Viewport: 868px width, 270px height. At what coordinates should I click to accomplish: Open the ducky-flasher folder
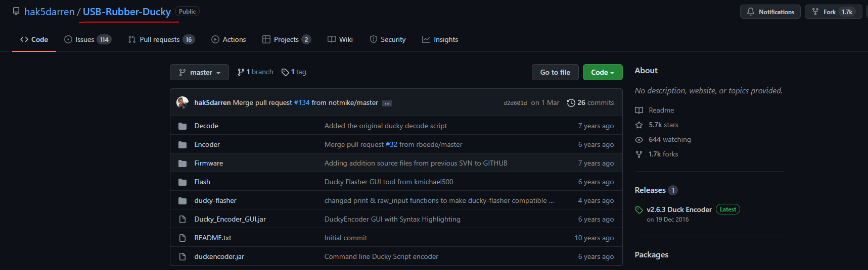[215, 200]
